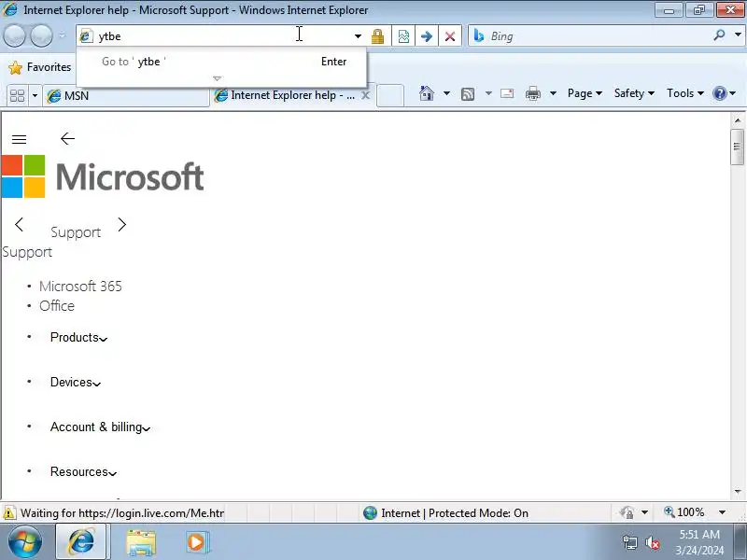Viewport: 747px width, 560px height.
Task: Close the Internet Explorer help tab
Action: click(x=365, y=95)
